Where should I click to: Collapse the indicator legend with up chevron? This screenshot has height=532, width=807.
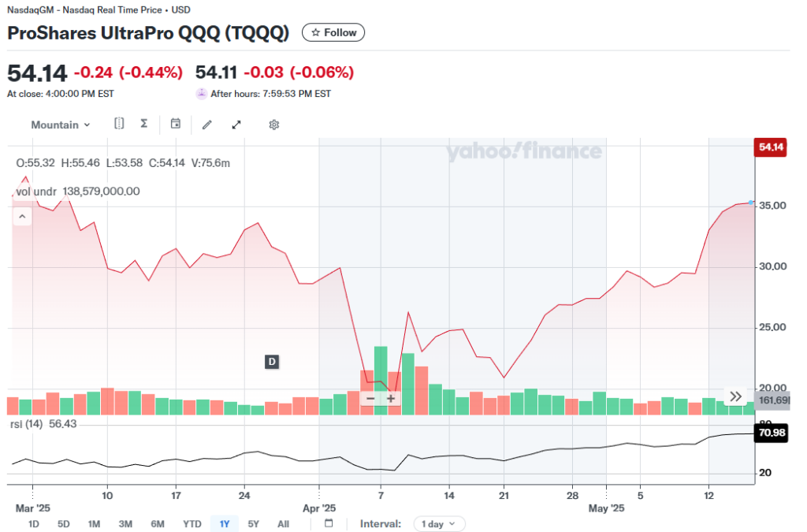(x=22, y=215)
